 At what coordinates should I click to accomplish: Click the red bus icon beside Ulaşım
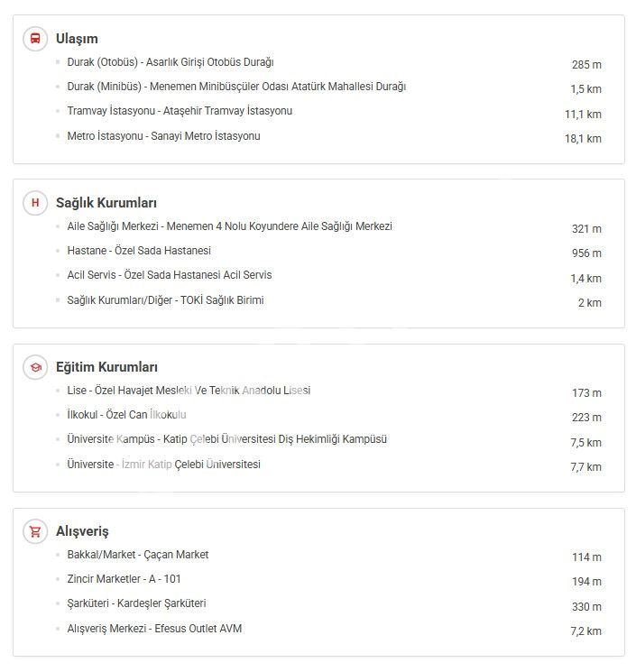coord(35,39)
